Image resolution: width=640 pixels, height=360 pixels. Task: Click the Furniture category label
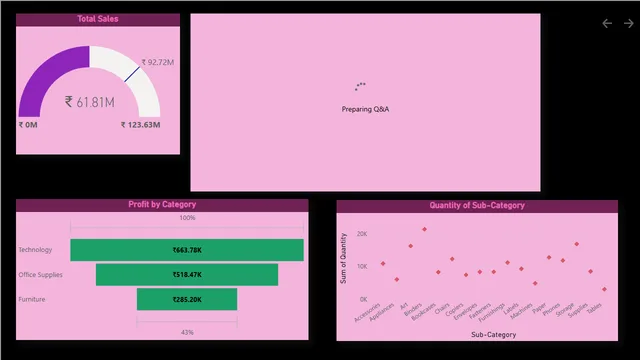tap(32, 299)
